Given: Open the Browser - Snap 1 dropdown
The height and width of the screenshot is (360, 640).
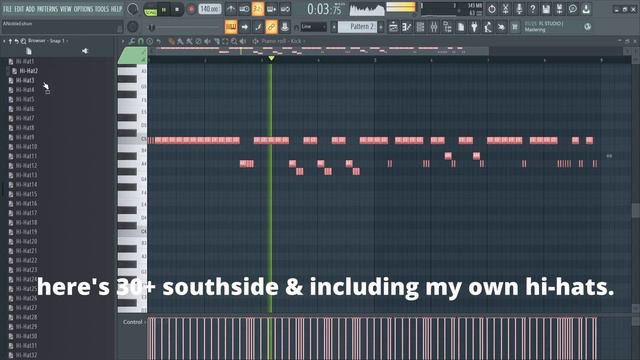Looking at the screenshot, I should [x=48, y=41].
